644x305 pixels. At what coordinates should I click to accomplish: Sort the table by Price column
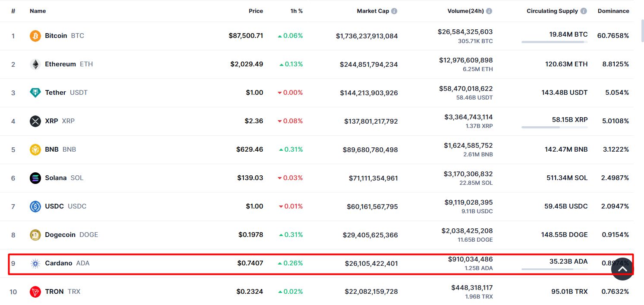(255, 11)
